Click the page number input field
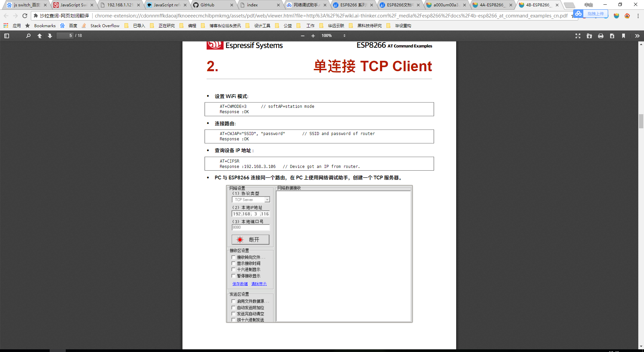Screen dimensions: 644x352 point(65,36)
